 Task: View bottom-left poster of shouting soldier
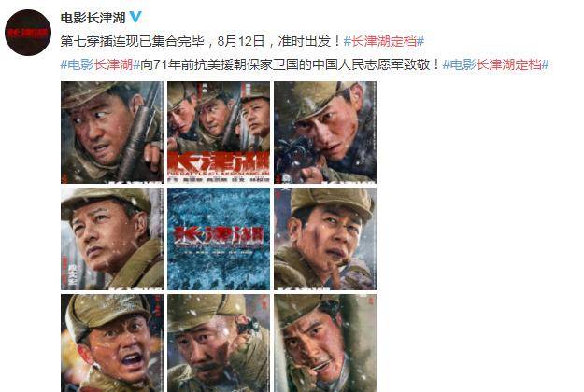pos(112,343)
